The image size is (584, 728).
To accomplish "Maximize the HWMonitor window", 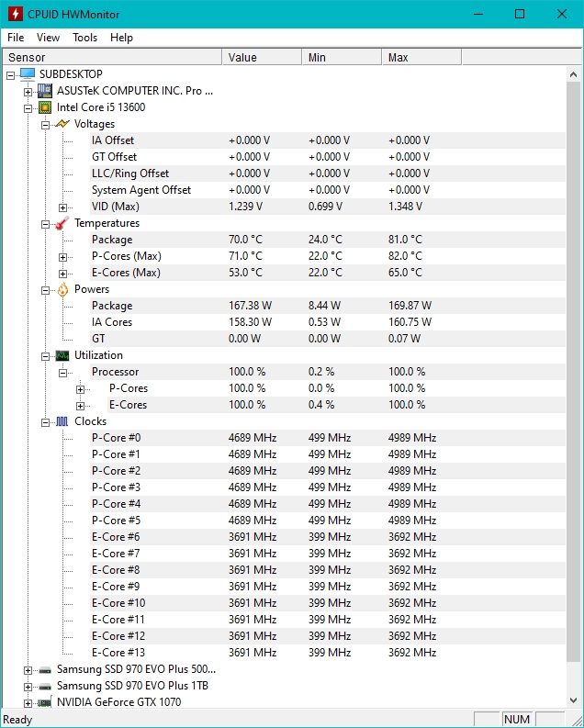I will (520, 14).
